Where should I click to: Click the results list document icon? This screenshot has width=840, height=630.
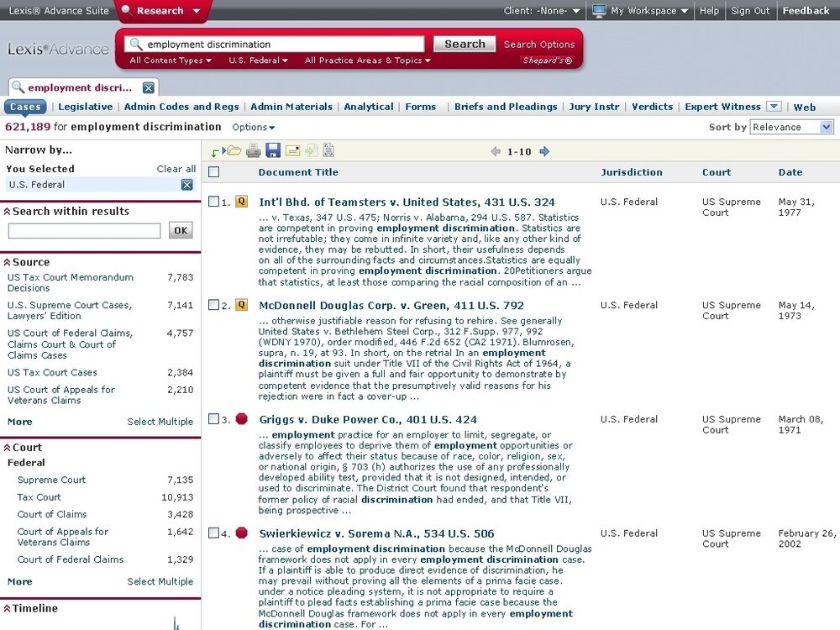click(328, 150)
